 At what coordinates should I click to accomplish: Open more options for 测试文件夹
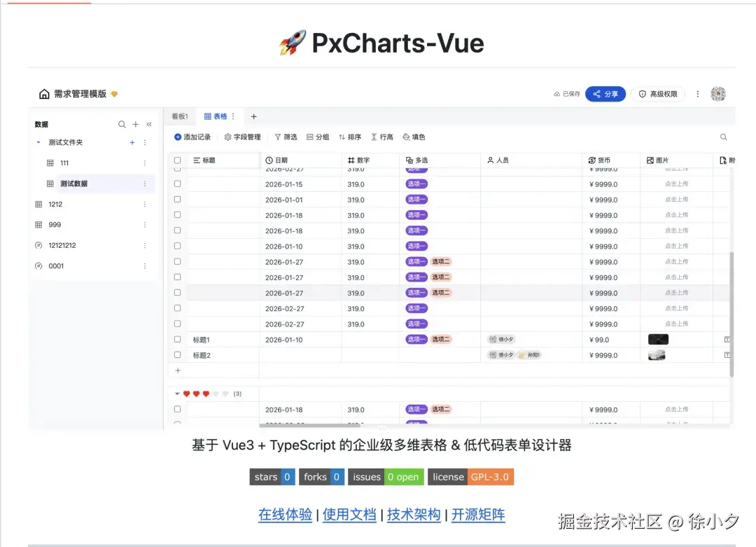click(x=145, y=142)
